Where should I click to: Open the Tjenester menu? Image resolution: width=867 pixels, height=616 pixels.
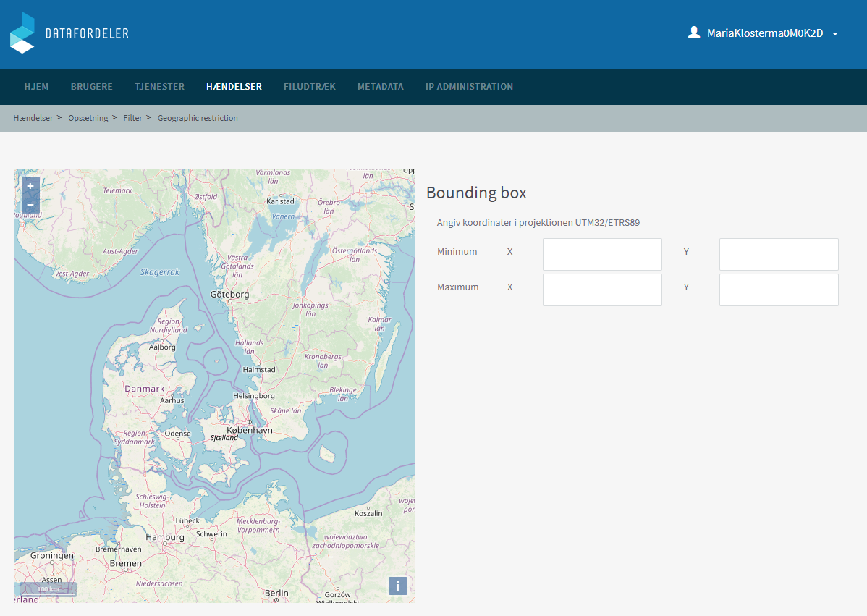tap(159, 87)
